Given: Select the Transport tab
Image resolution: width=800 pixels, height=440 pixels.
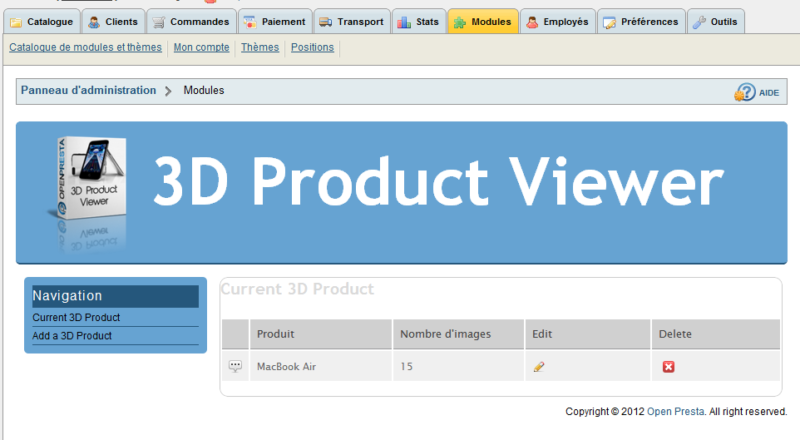Looking at the screenshot, I should (x=352, y=21).
